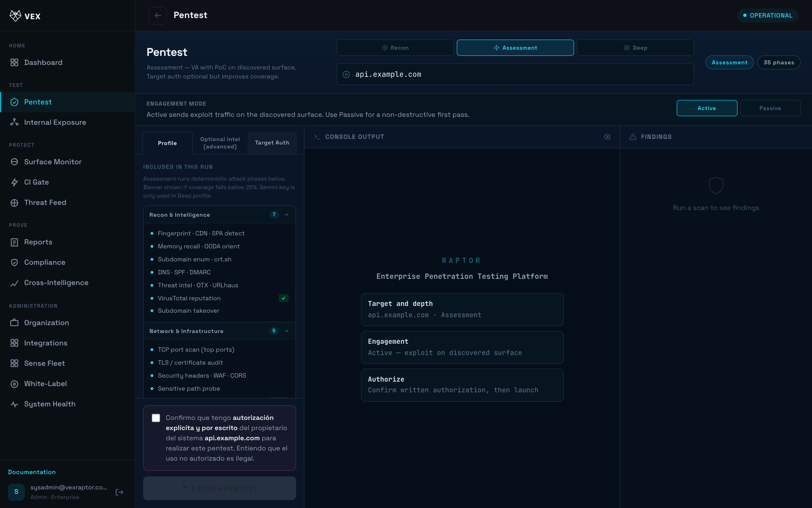Click the VirusTotal reputation green checkmark

click(284, 298)
